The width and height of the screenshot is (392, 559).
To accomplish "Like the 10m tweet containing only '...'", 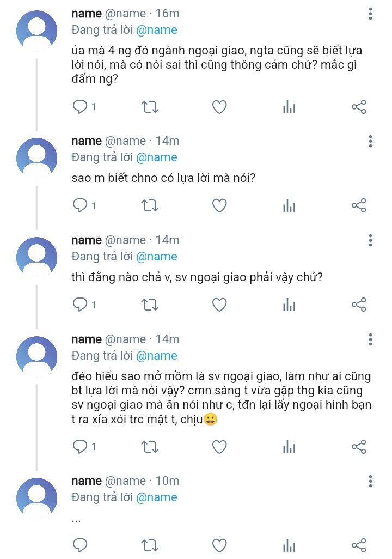I will click(219, 545).
